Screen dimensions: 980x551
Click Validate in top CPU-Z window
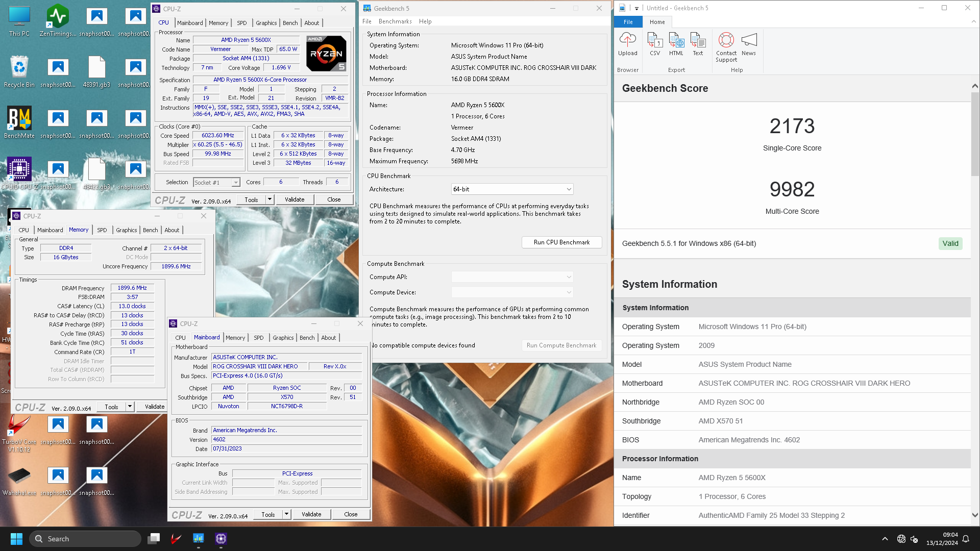pos(295,199)
